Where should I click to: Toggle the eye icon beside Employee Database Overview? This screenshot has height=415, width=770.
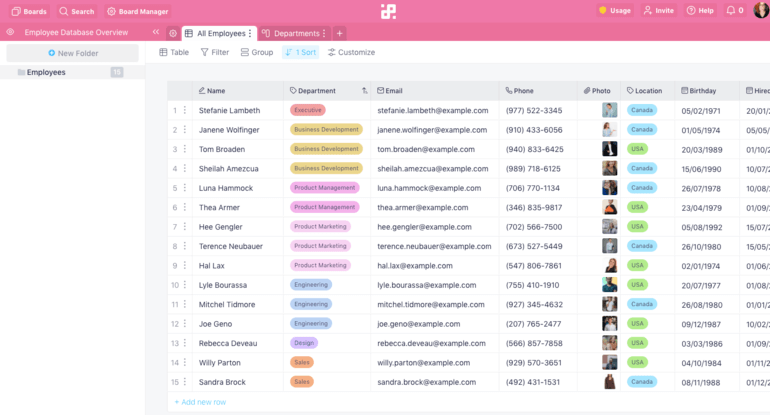(x=10, y=32)
